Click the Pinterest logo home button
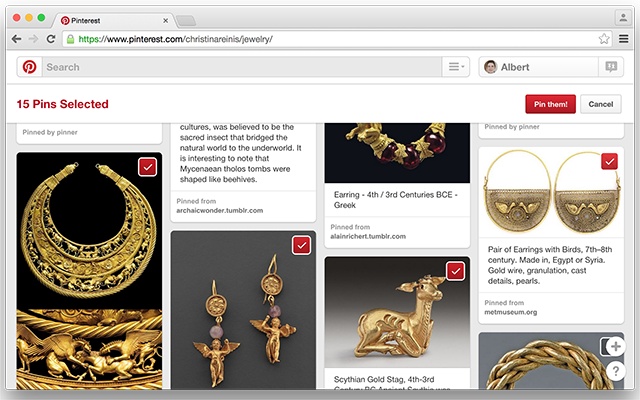This screenshot has height=400, width=640. pyautogui.click(x=29, y=67)
